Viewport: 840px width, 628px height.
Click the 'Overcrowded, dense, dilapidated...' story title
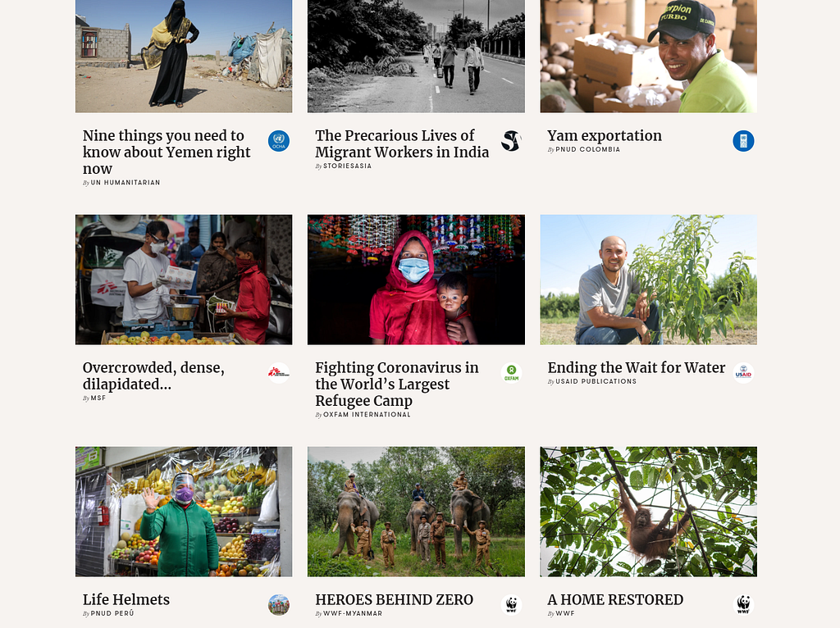153,375
